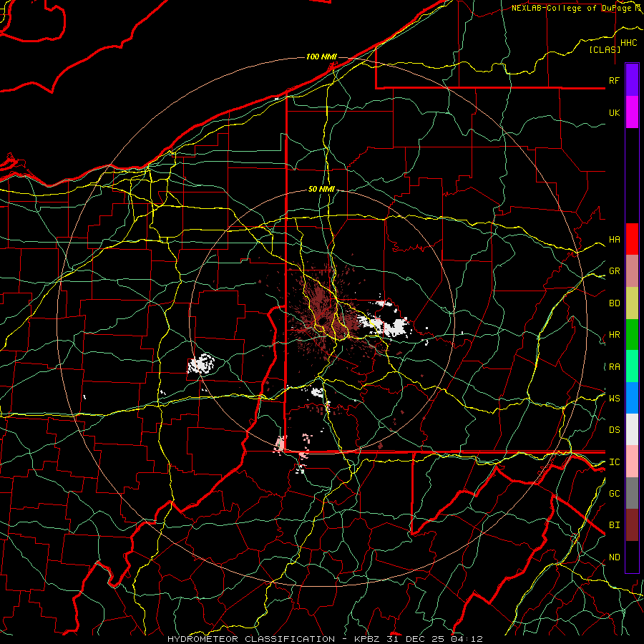
Task: Select the 'WS' legend label
Action: pyautogui.click(x=614, y=398)
